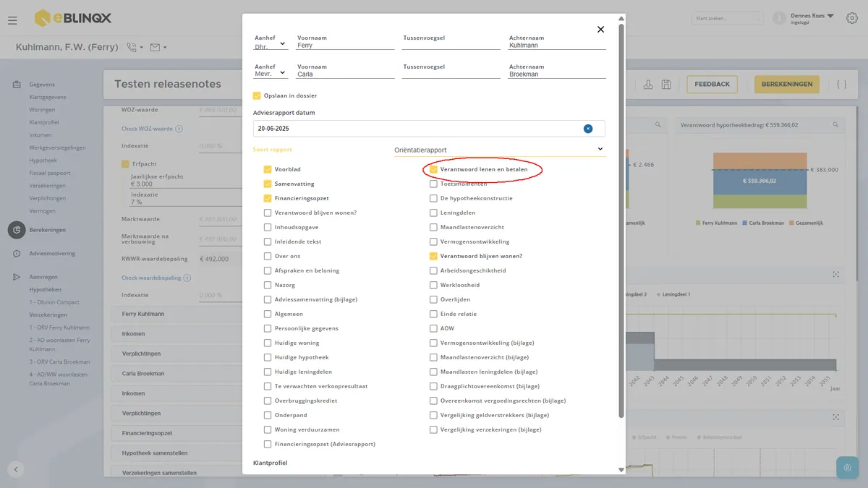
Task: Check the Over ons checkbox
Action: (268, 256)
